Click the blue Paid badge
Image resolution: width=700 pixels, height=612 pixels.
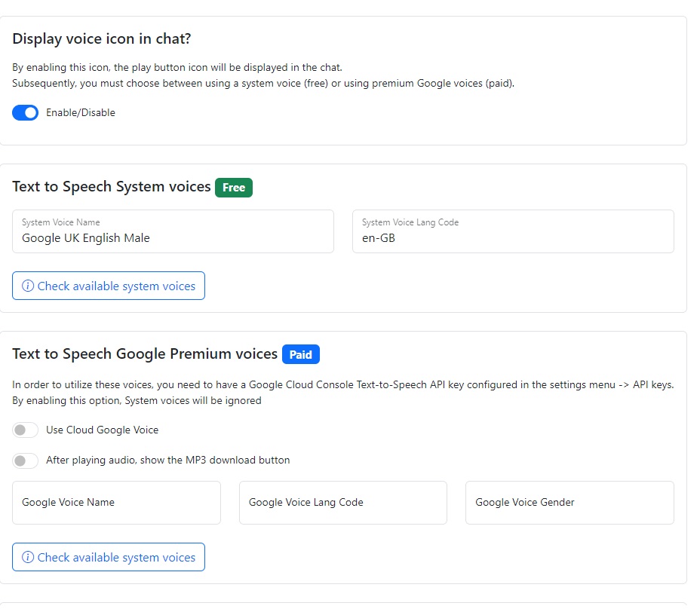(301, 355)
